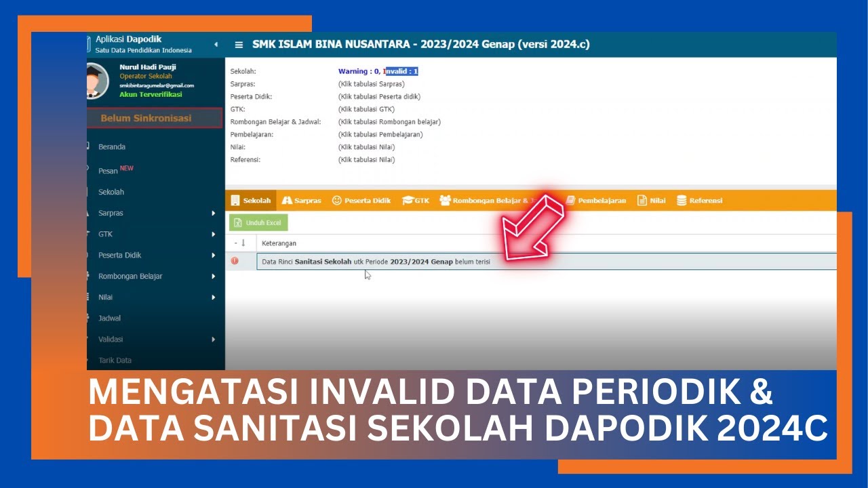This screenshot has width=868, height=488.
Task: Click the red error icon in Sanitasi row
Action: point(235,261)
